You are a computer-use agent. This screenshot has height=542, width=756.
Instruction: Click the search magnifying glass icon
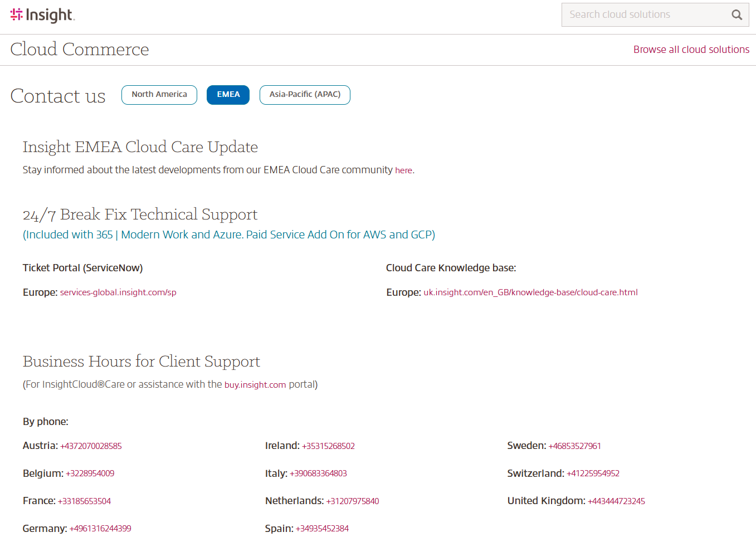pos(737,14)
